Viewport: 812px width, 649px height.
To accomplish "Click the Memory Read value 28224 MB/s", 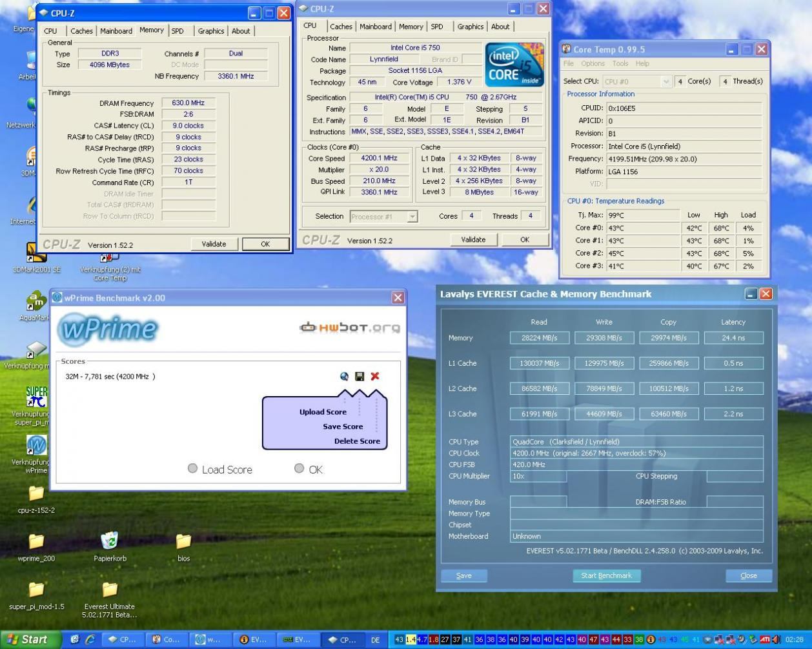I will [539, 337].
